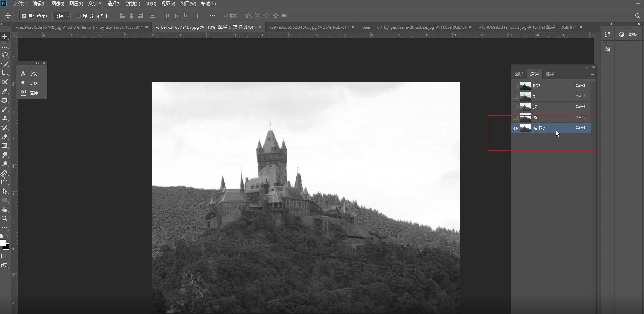Pick the Eyedropper tool
644x314 pixels.
coord(5,91)
